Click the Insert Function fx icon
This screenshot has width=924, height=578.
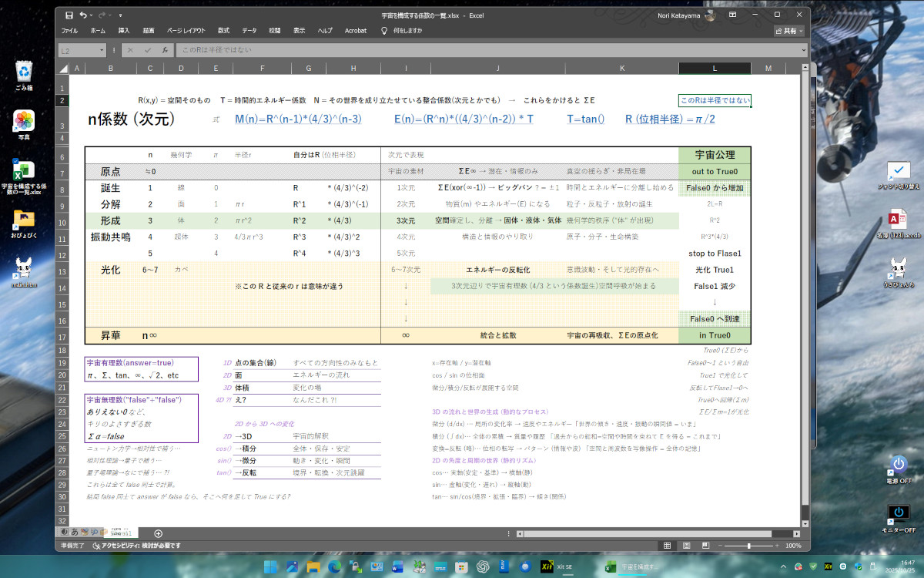point(165,50)
